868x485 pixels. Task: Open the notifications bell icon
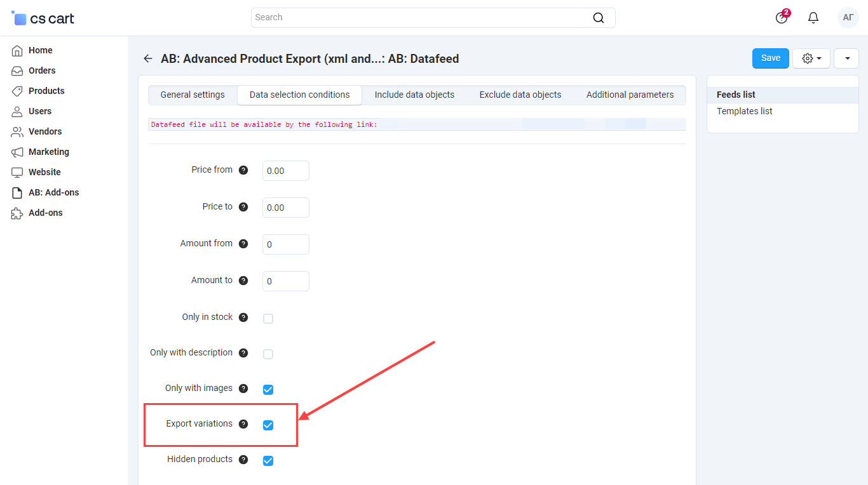[813, 18]
